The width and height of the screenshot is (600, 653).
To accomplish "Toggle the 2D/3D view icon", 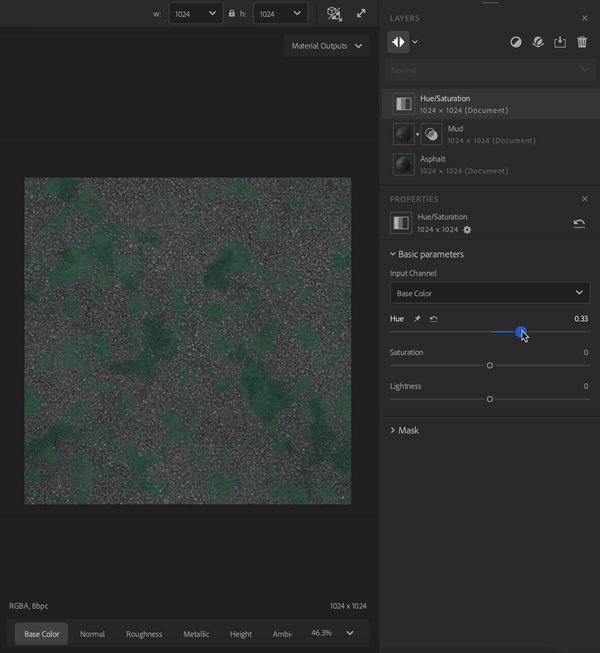I will coord(335,14).
